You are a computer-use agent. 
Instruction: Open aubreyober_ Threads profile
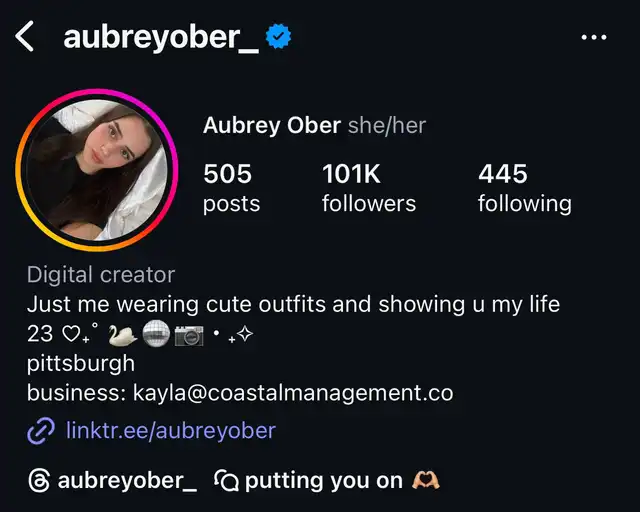coord(127,481)
